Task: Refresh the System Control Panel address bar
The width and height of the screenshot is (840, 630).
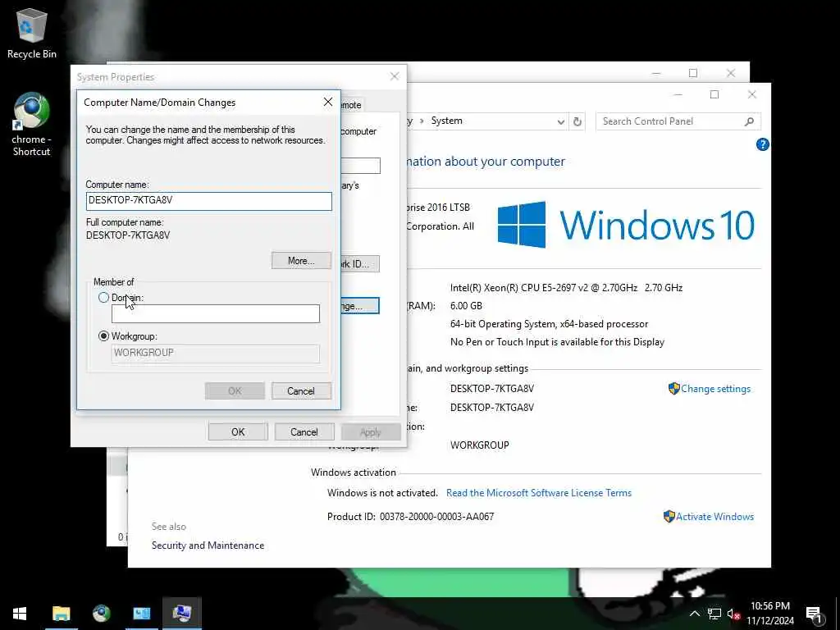Action: (x=577, y=121)
